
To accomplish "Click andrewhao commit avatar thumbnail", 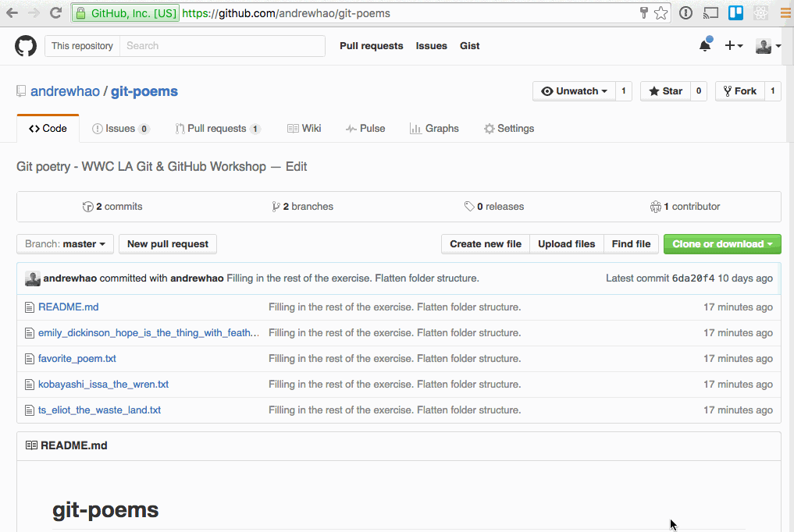I will (x=33, y=278).
